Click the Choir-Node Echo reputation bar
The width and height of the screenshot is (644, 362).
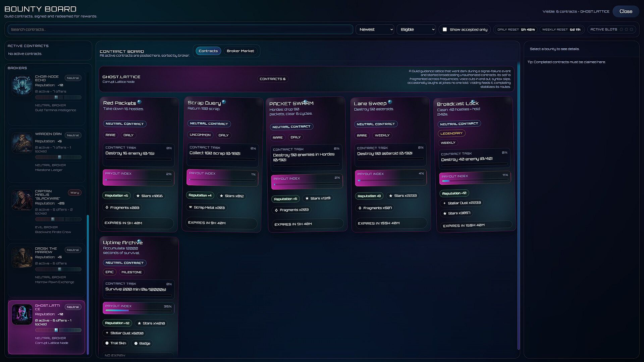[58, 97]
